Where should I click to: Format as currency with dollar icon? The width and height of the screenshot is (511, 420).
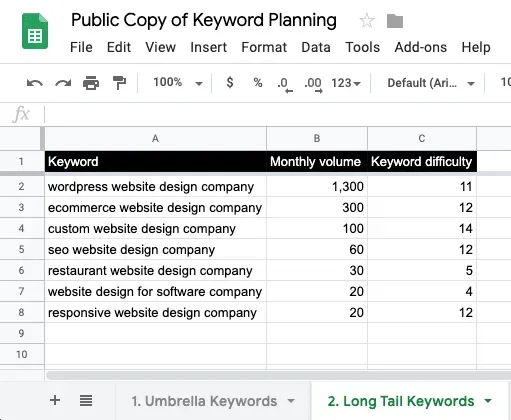[230, 82]
